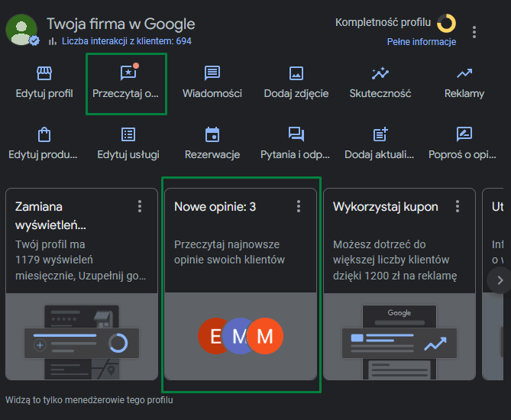Click Edytuj produkty shopping bag icon
Viewport: 511px width, 420px height.
click(44, 134)
